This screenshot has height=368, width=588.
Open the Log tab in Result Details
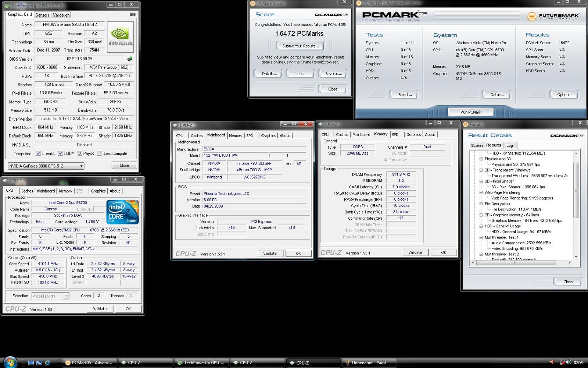point(510,145)
